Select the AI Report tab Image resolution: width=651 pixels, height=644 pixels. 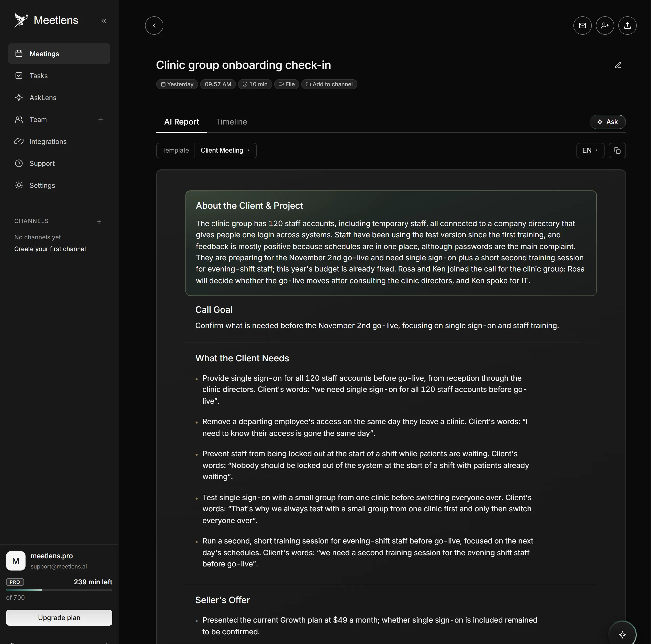182,122
